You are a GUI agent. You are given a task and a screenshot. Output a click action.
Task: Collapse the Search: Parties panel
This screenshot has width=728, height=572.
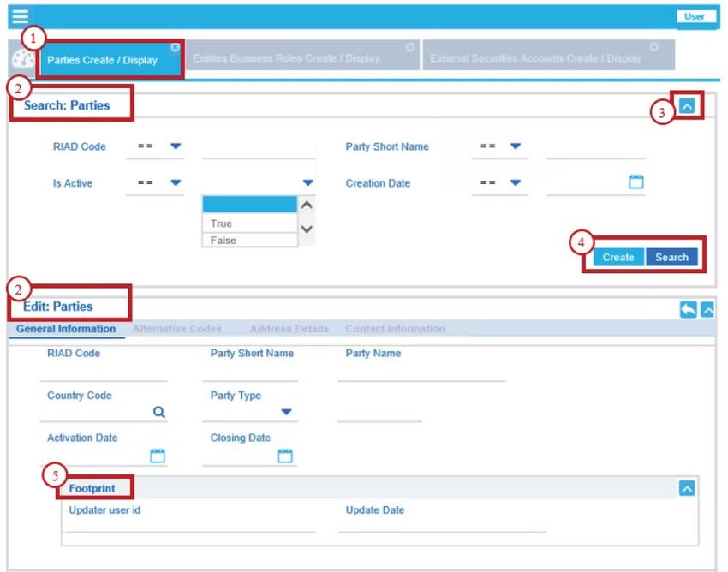pos(688,105)
